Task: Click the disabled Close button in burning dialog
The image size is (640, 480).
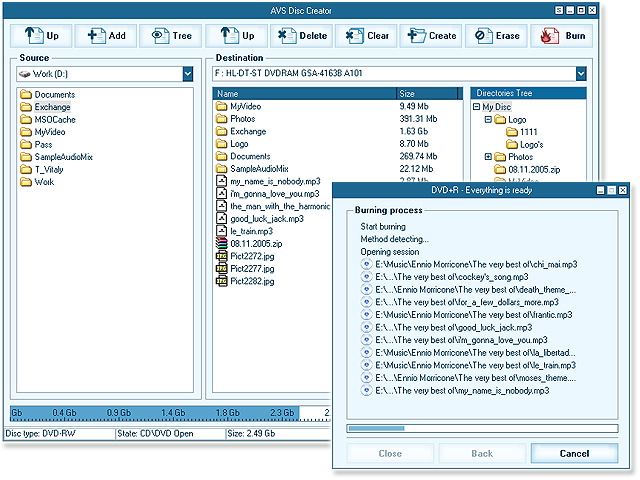Action: (390, 453)
